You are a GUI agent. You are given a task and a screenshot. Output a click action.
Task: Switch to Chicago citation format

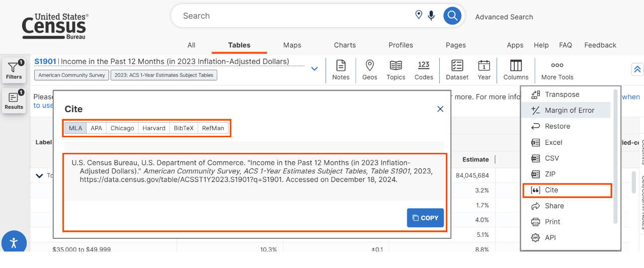[122, 128]
